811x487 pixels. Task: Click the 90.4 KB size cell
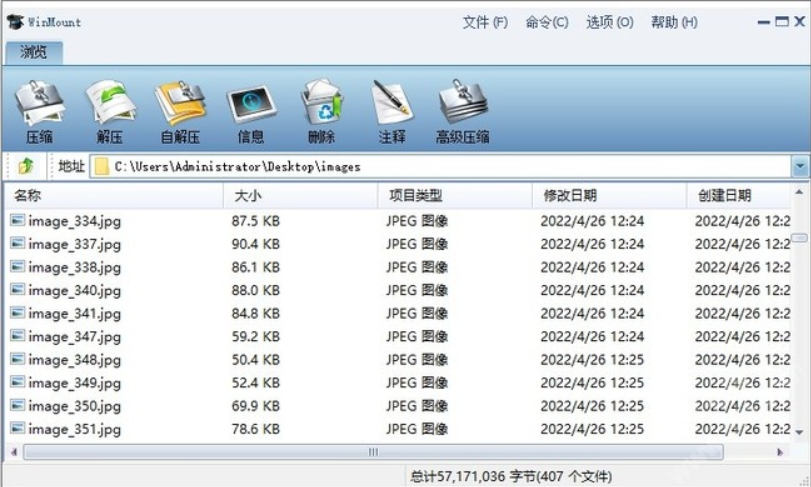256,244
